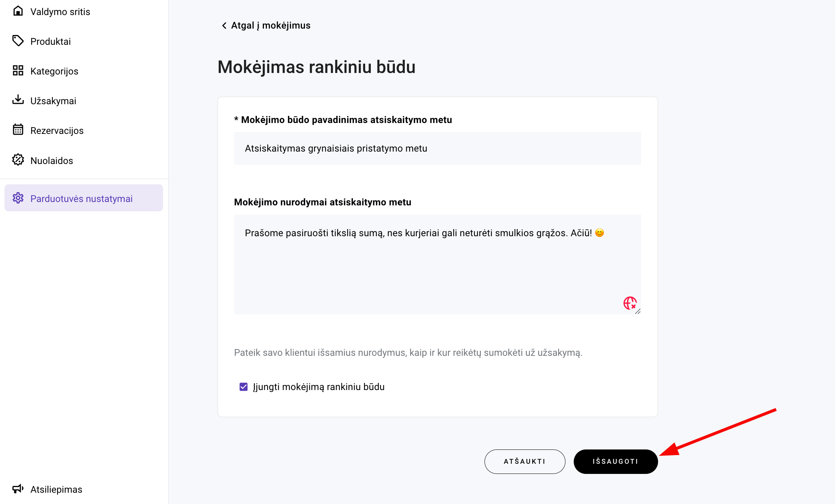835x504 pixels.
Task: Click the Užsakymai download icon
Action: pyautogui.click(x=18, y=100)
